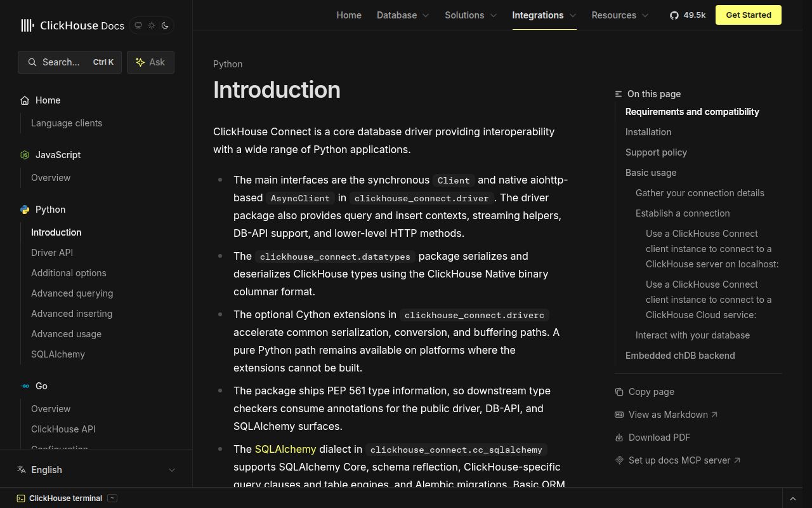Click the search magnifier icon
Screen dimensions: 812x508
pos(32,62)
